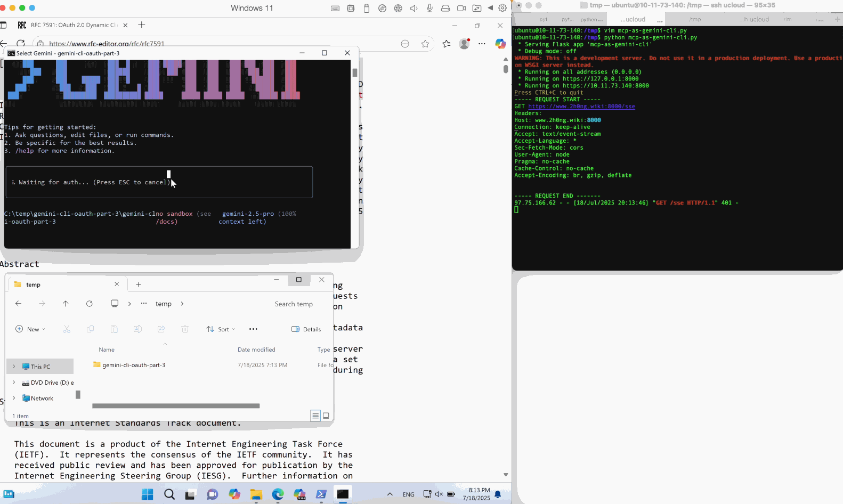
Task: Click the globe network icon in the VM toolbar
Action: click(x=398, y=8)
